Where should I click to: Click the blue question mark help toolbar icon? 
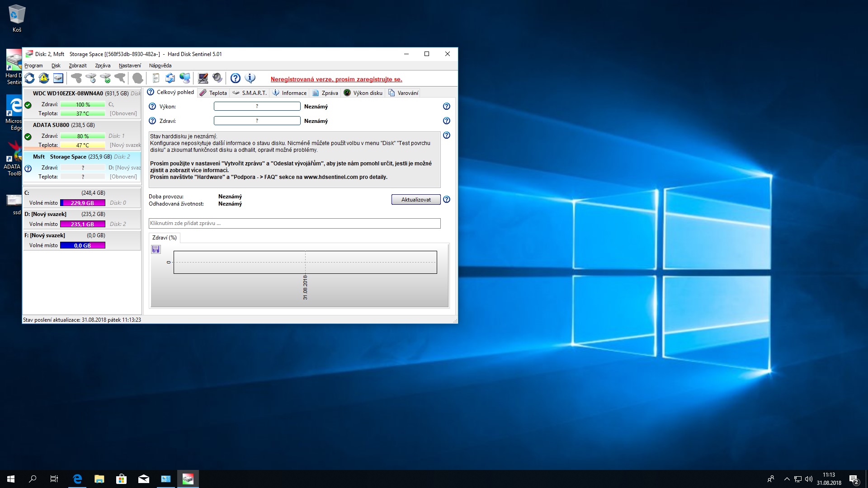235,78
